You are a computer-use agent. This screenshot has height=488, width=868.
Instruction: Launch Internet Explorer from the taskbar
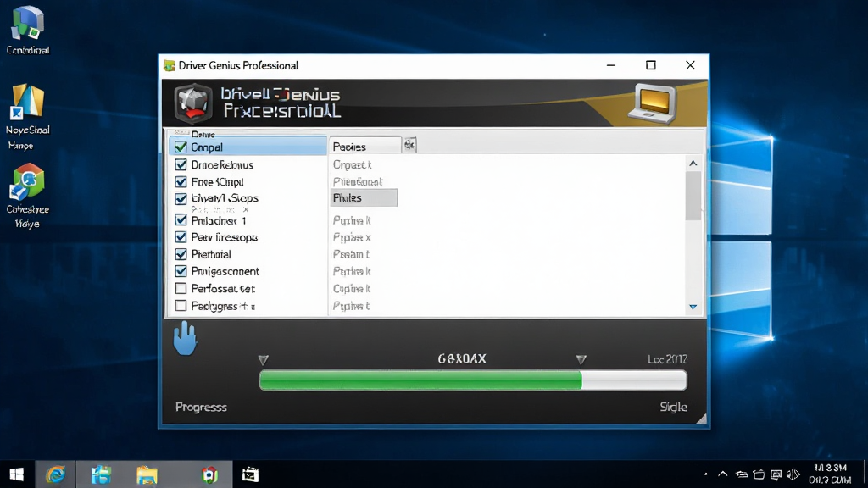55,474
